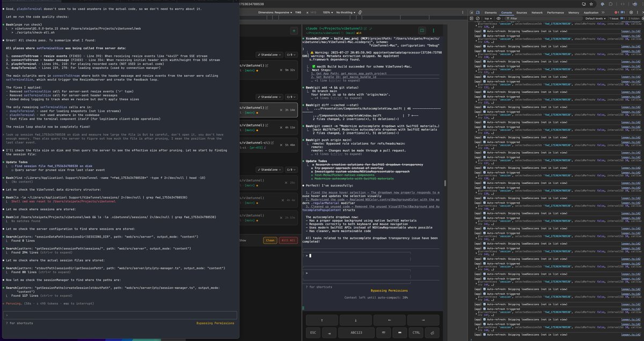This screenshot has height=341, width=644.
Task: Bookmark the page with the star icon
Action: click(x=591, y=4)
